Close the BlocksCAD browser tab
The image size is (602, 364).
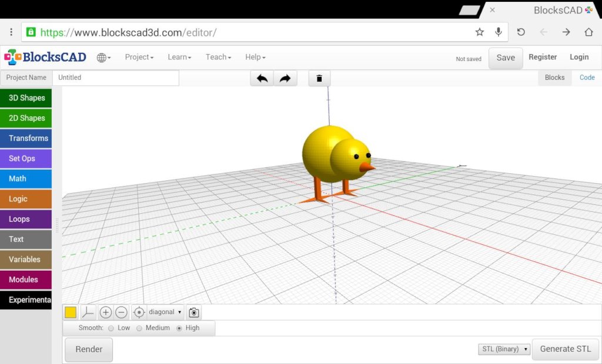(492, 10)
